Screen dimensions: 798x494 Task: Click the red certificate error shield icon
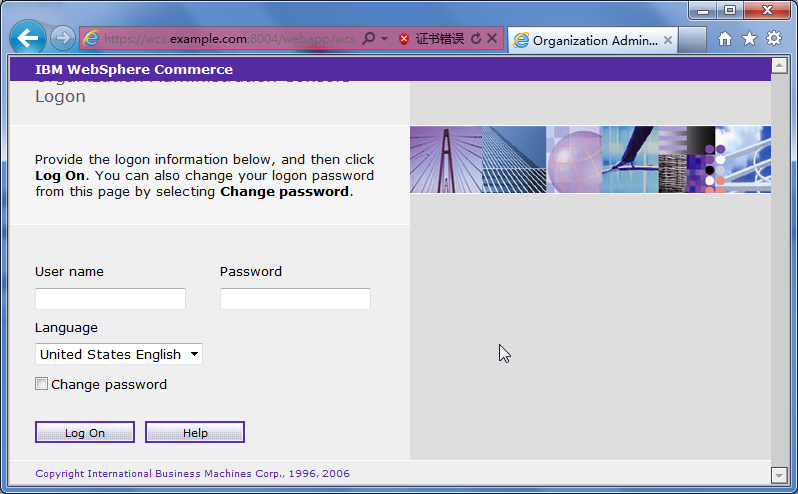[x=404, y=39]
